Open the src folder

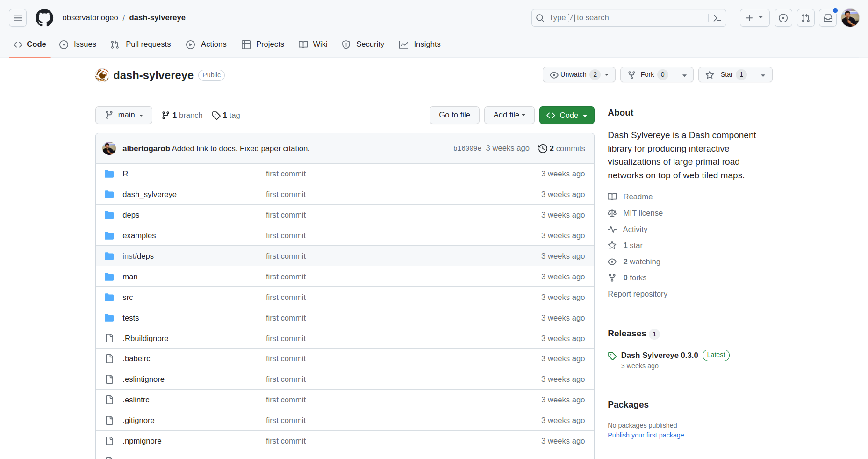pyautogui.click(x=128, y=298)
